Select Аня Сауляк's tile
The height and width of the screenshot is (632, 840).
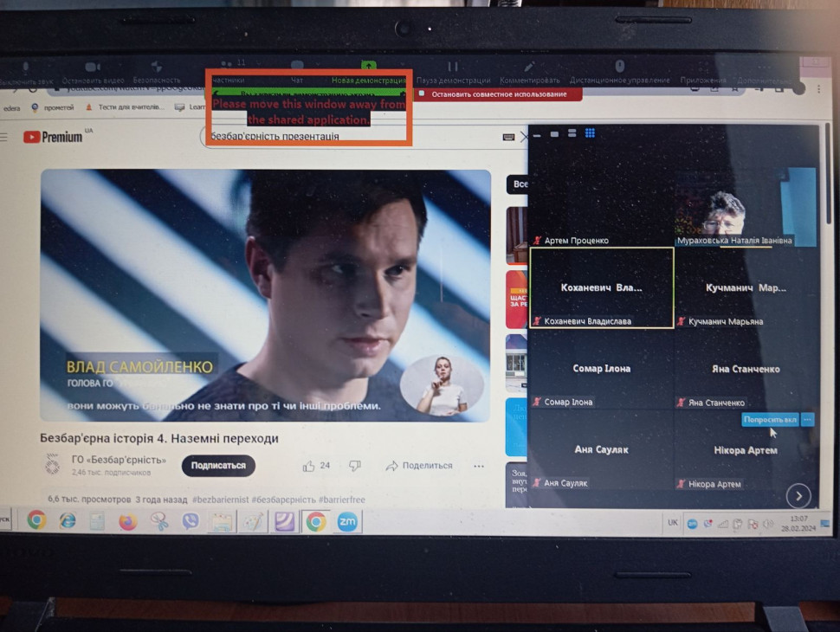(x=602, y=450)
